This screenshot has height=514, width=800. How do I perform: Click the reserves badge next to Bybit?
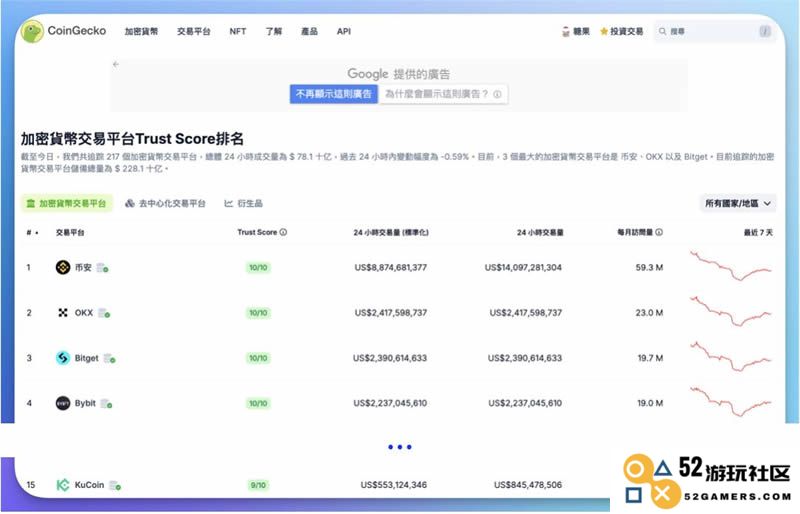click(107, 404)
